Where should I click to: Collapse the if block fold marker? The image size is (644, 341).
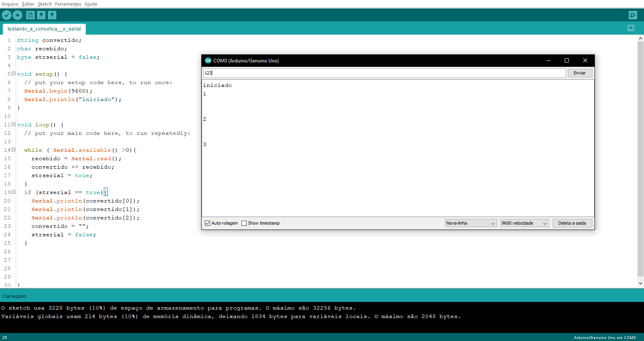click(13, 192)
